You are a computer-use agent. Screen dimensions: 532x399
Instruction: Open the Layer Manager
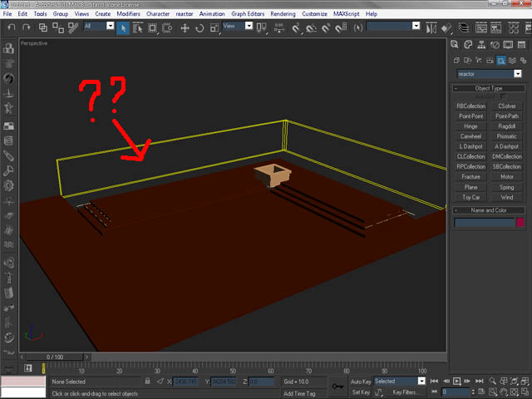pyautogui.click(x=464, y=27)
